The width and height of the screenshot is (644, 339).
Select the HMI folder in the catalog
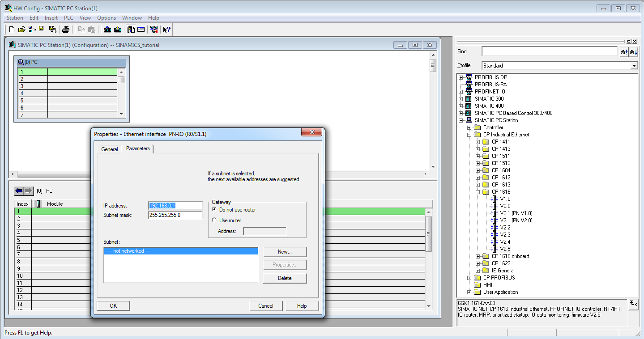coord(488,285)
